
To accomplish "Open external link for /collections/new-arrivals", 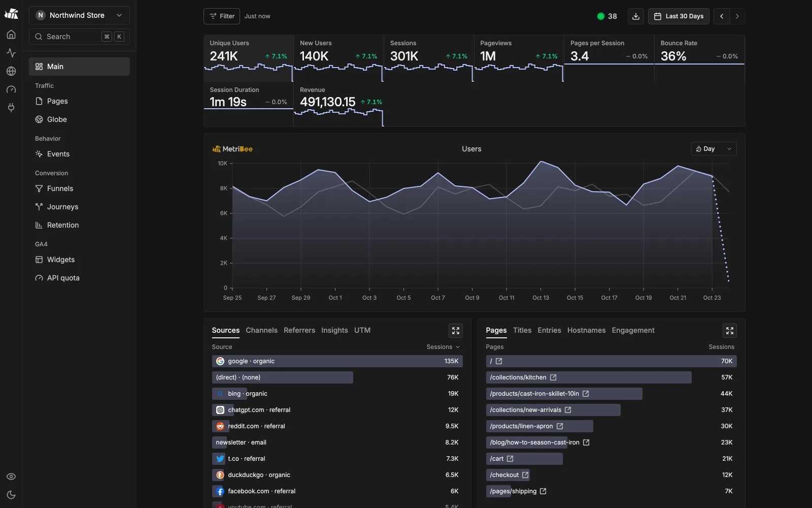I will click(568, 410).
